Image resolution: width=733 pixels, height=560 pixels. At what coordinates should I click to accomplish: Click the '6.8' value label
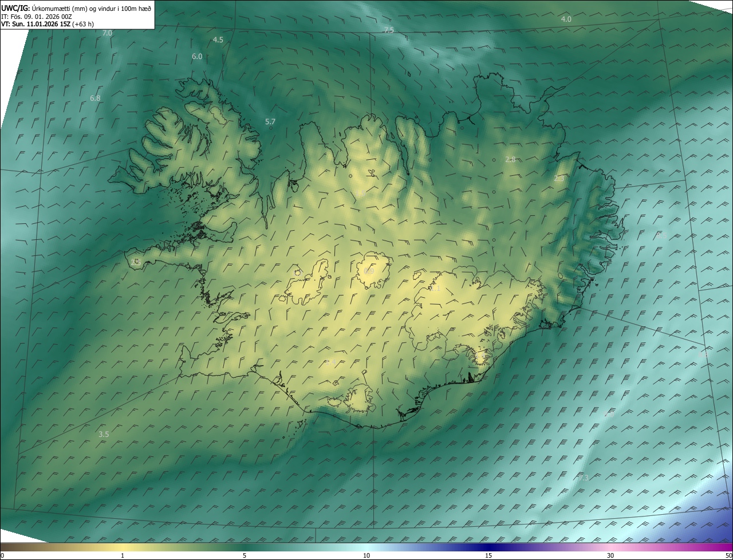pos(95,98)
